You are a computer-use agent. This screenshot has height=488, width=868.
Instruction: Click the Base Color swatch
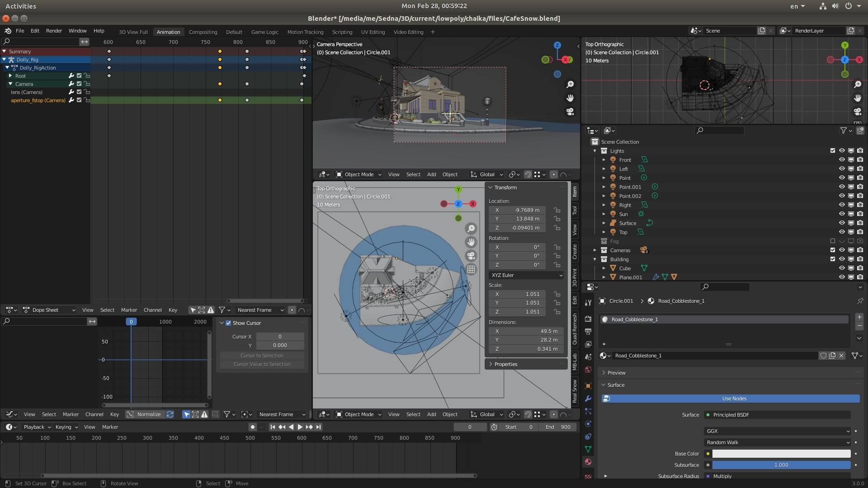point(781,454)
